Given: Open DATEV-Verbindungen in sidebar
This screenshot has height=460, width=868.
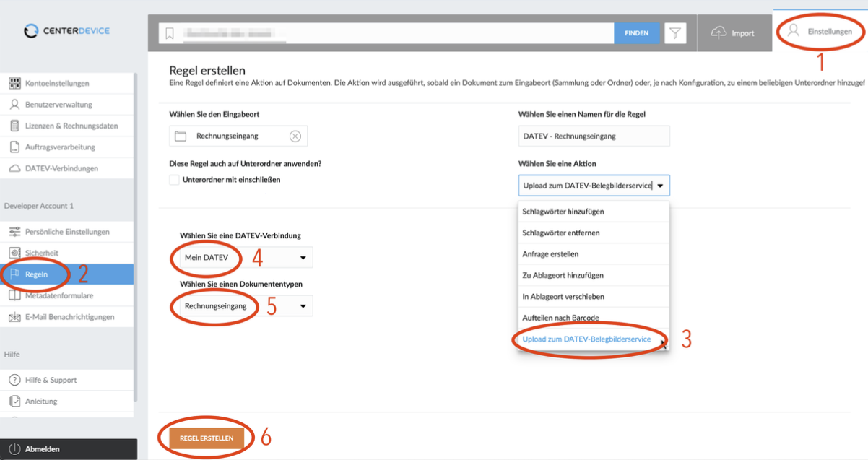Looking at the screenshot, I should point(67,168).
